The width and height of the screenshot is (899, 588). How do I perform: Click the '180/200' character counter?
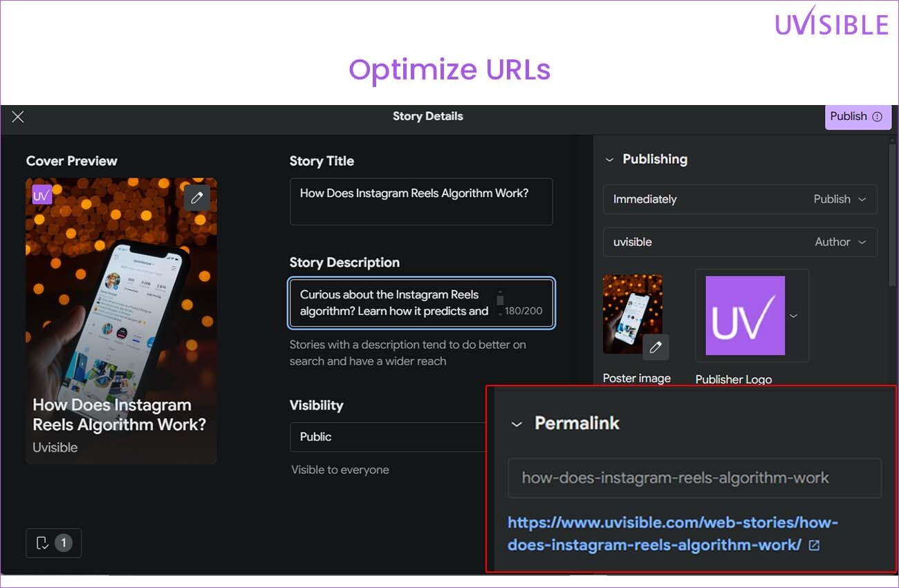pos(523,311)
